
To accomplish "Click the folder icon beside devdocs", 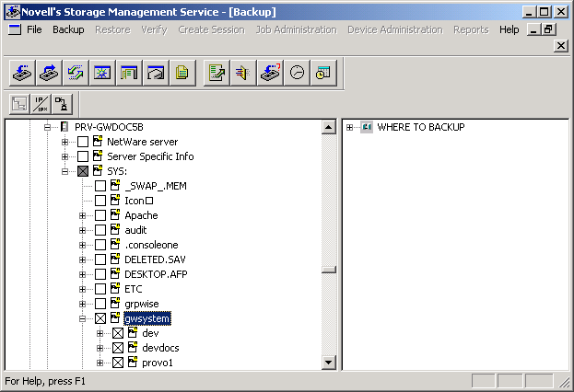I will [x=133, y=347].
